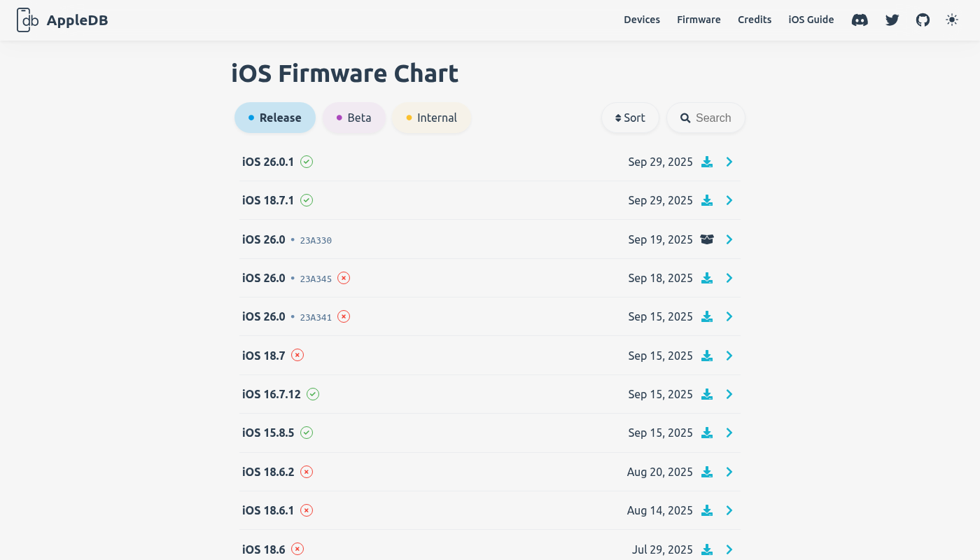Image resolution: width=980 pixels, height=560 pixels.
Task: Toggle the light/dark theme sun icon
Action: [952, 20]
